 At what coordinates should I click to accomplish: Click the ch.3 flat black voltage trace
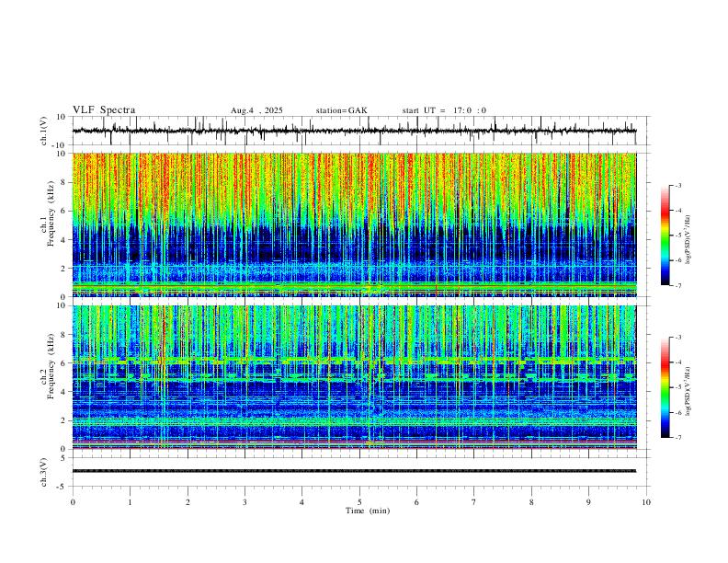(354, 471)
